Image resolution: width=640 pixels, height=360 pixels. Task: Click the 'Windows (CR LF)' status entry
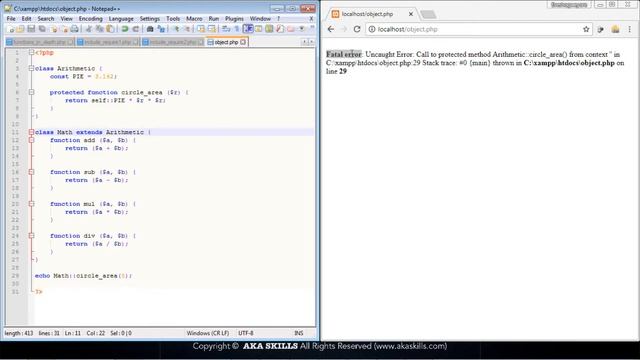pos(208,333)
